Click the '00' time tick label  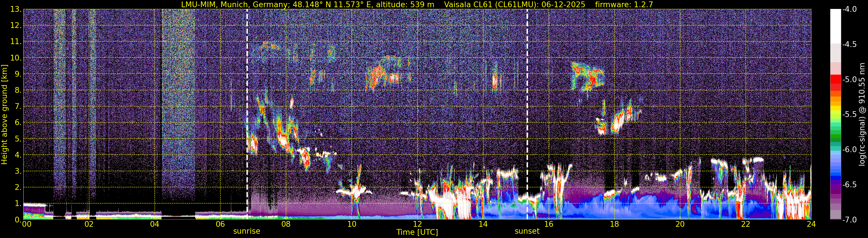(x=26, y=224)
